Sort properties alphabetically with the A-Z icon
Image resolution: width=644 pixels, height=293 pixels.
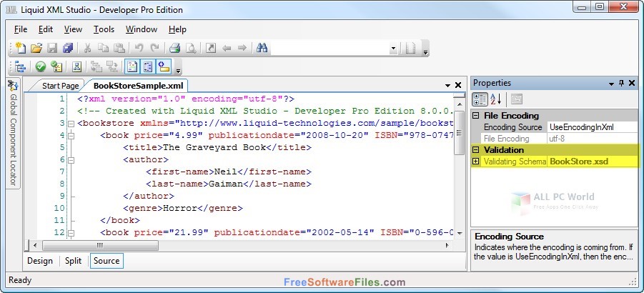[x=496, y=99]
